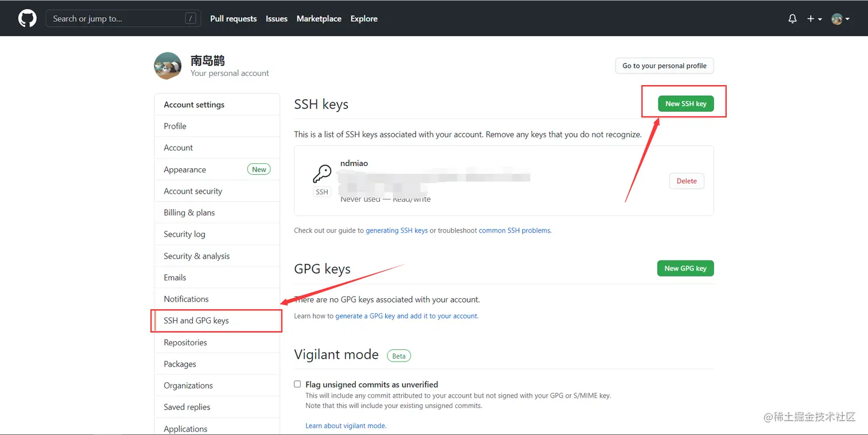This screenshot has width=868, height=435.
Task: Open the Issues page
Action: [277, 18]
